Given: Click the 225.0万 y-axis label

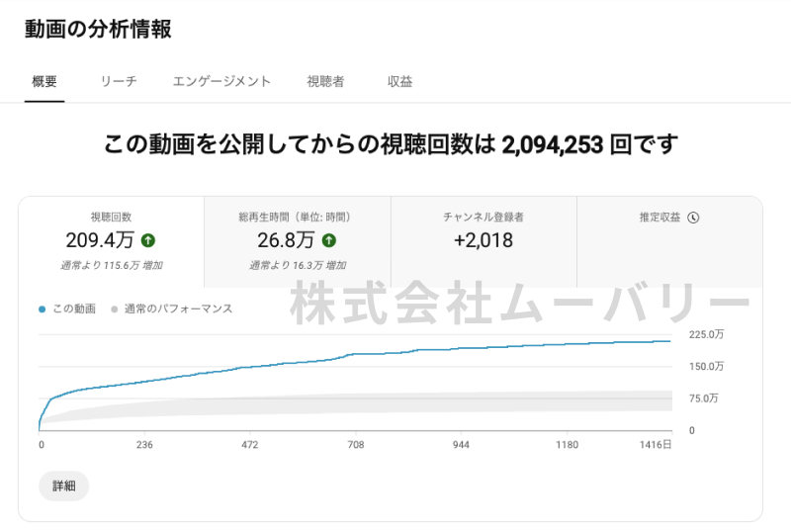Looking at the screenshot, I should click(707, 335).
